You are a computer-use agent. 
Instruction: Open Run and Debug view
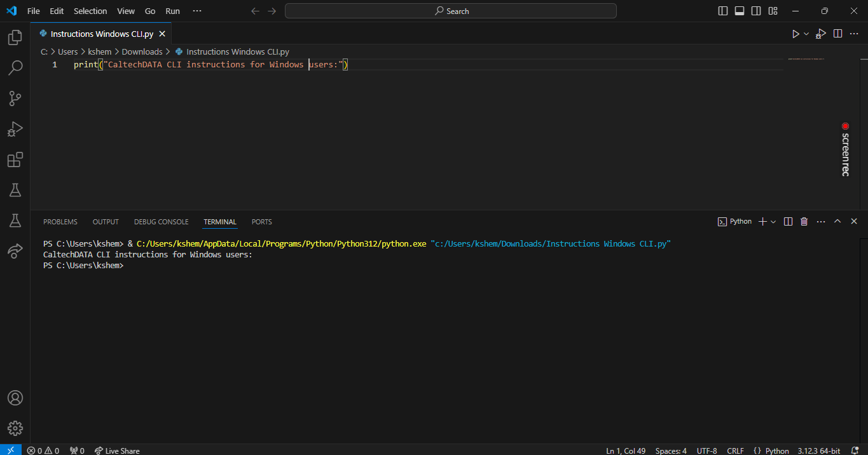15,129
